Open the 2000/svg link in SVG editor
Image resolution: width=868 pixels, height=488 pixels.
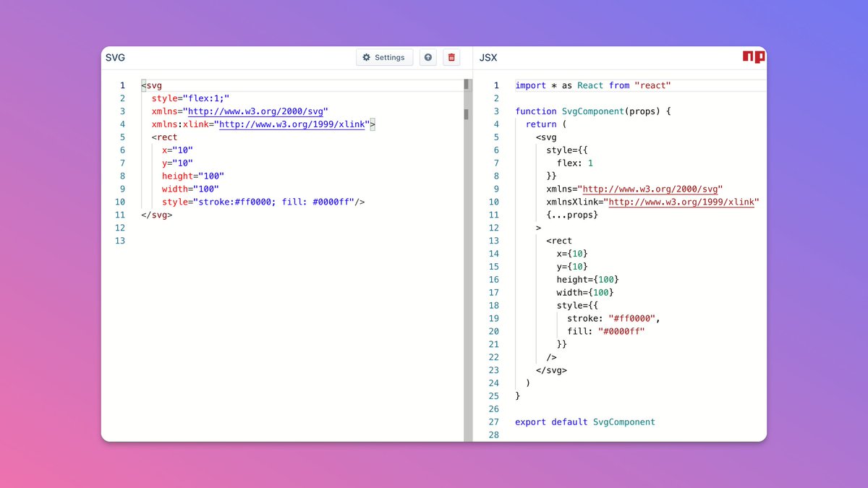256,111
